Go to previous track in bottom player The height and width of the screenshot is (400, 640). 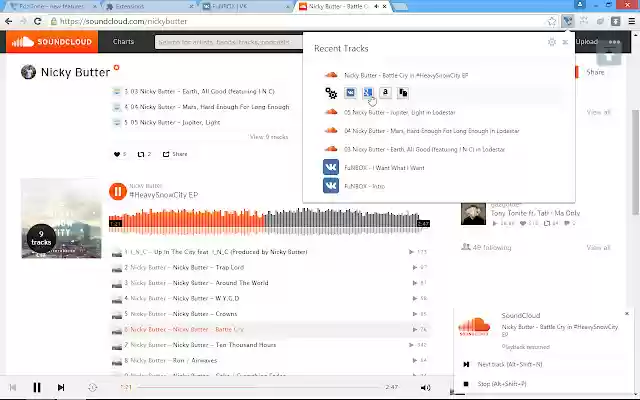[13, 387]
